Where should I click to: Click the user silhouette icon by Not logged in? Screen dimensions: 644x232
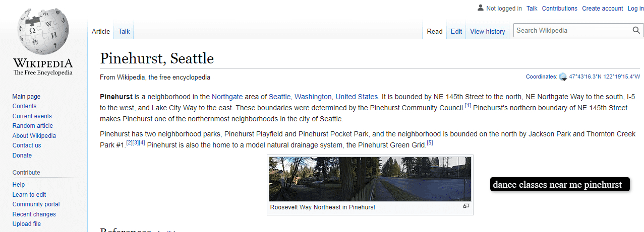click(480, 8)
